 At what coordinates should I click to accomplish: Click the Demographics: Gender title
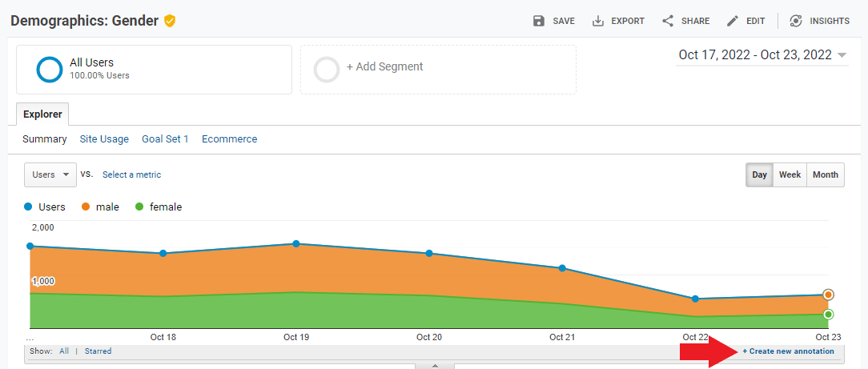tap(85, 21)
